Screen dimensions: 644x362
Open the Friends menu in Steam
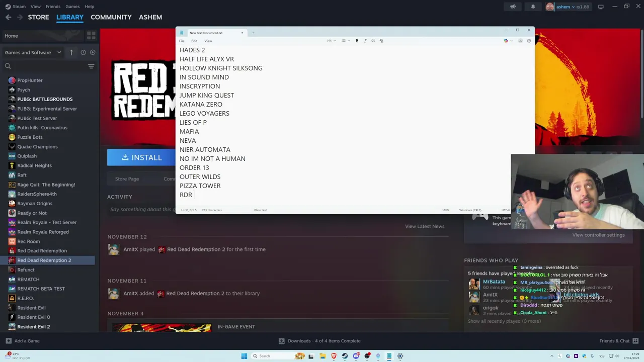(x=53, y=7)
